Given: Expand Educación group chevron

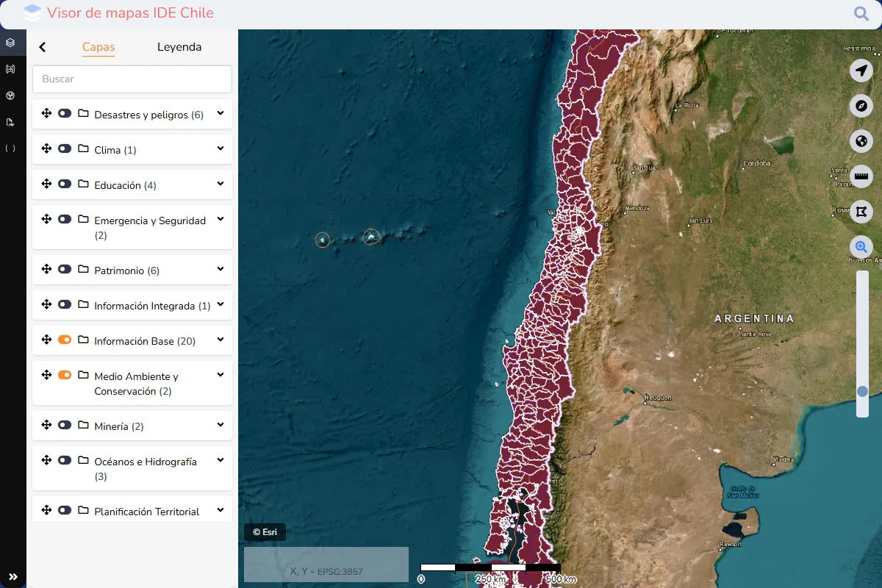Looking at the screenshot, I should (x=220, y=184).
